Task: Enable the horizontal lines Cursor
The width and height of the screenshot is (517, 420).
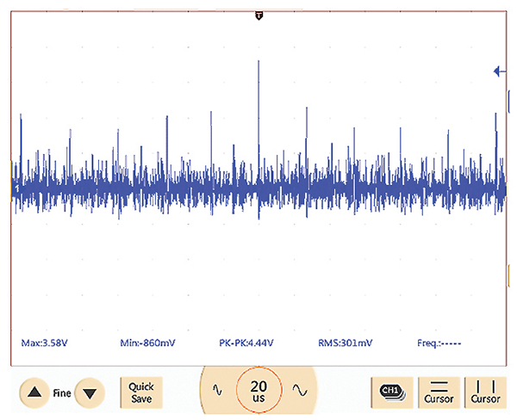Action: (x=439, y=392)
